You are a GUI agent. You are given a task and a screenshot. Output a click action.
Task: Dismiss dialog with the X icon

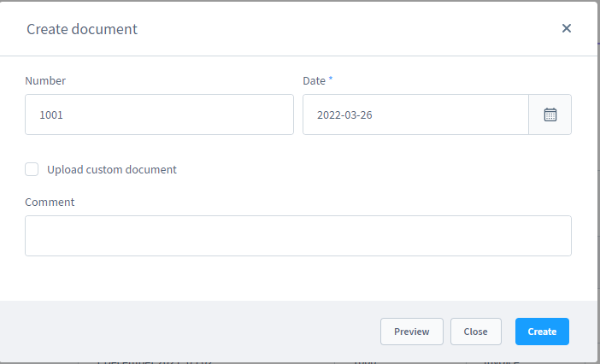click(566, 28)
